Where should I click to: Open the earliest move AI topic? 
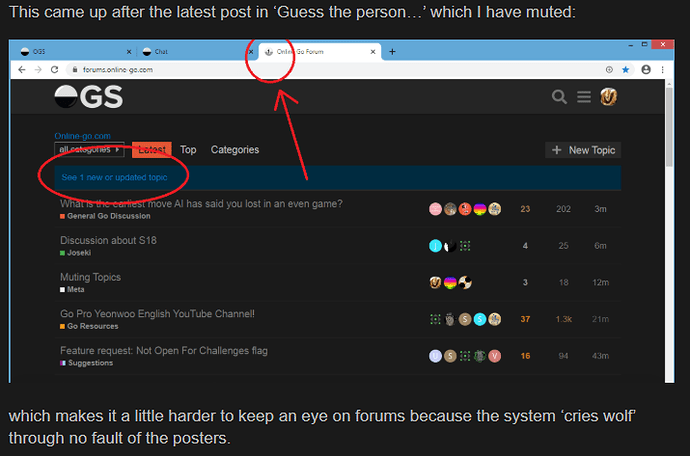pos(201,204)
